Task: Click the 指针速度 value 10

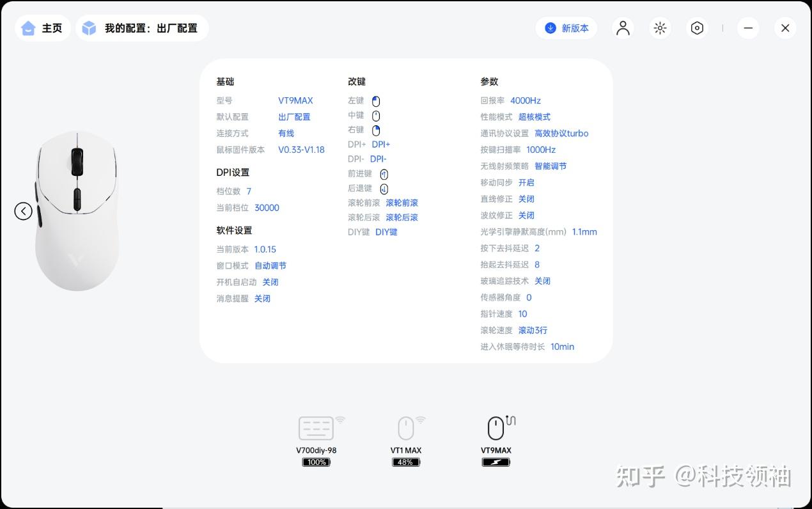Action: click(523, 314)
